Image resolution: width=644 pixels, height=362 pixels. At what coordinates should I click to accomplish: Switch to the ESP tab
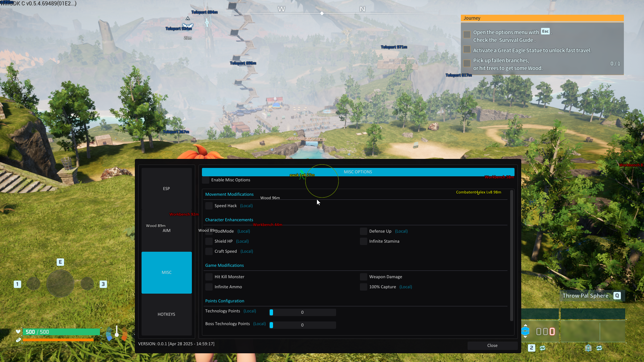166,189
